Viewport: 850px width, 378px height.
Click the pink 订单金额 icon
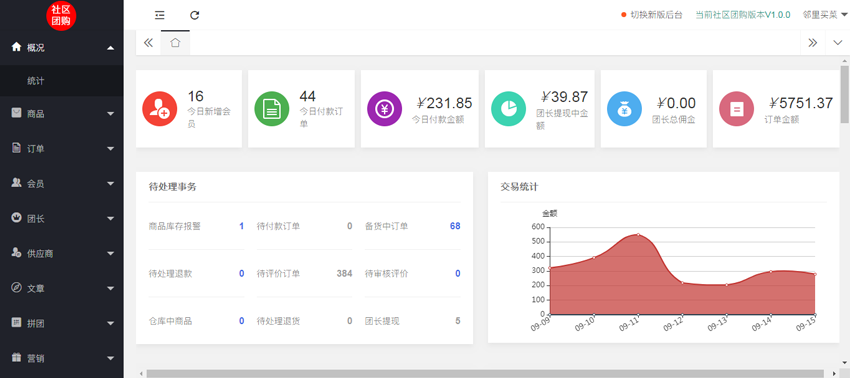736,108
